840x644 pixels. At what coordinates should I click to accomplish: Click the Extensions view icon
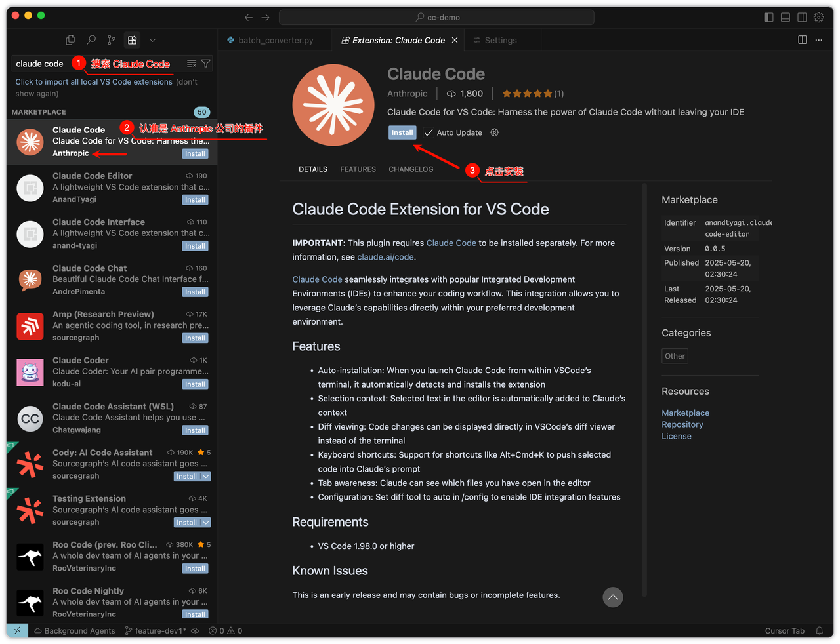(x=133, y=40)
